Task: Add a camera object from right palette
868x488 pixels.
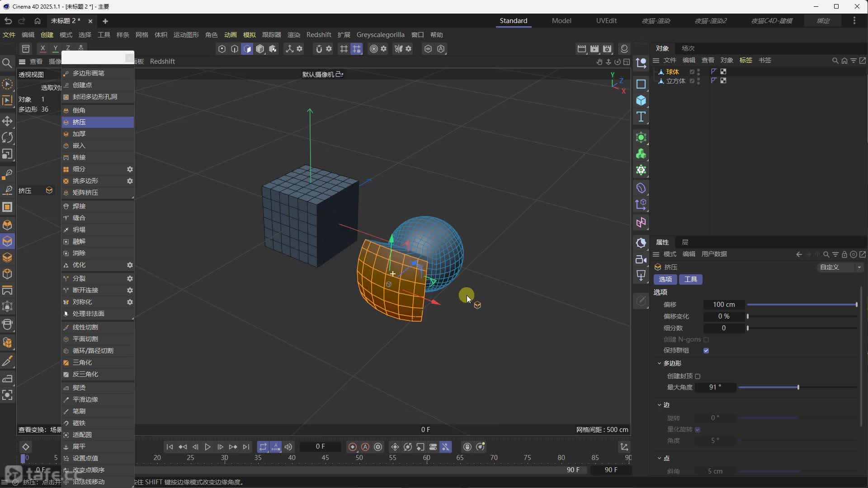Action: 641,259
